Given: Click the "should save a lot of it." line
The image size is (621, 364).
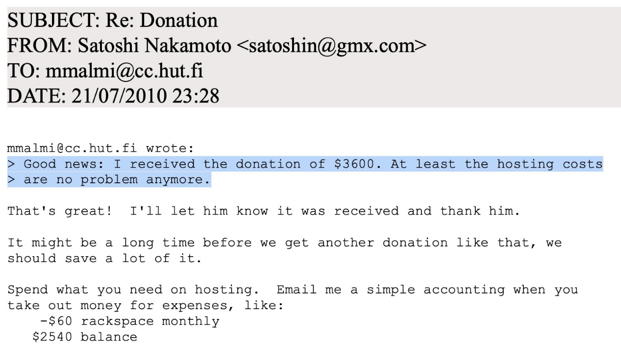Looking at the screenshot, I should coord(104,258).
